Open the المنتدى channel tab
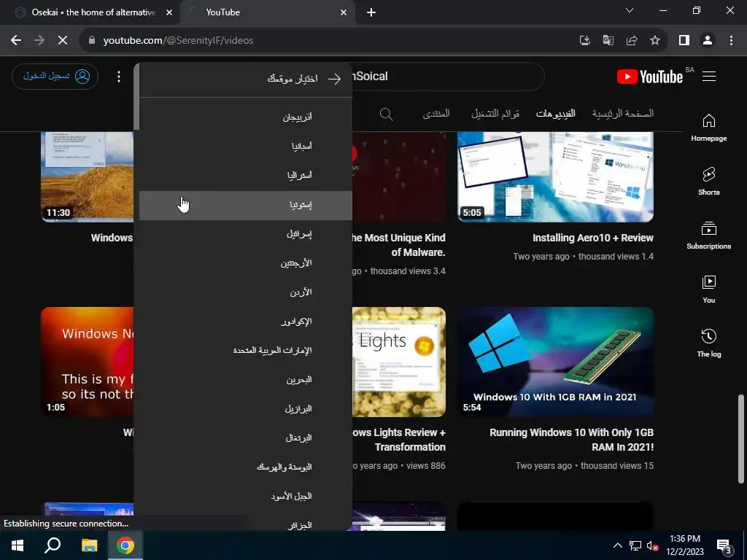Viewport: 747px width, 560px height. click(436, 114)
